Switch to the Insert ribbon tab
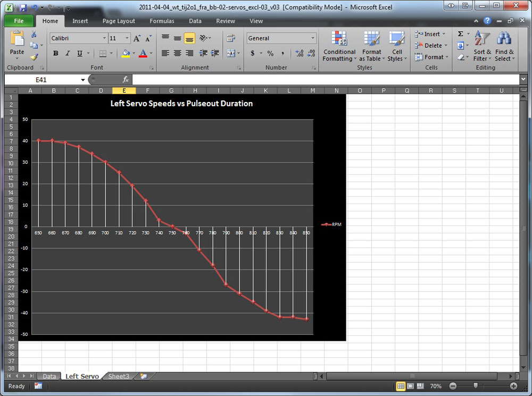Image resolution: width=532 pixels, height=396 pixels. coord(80,21)
